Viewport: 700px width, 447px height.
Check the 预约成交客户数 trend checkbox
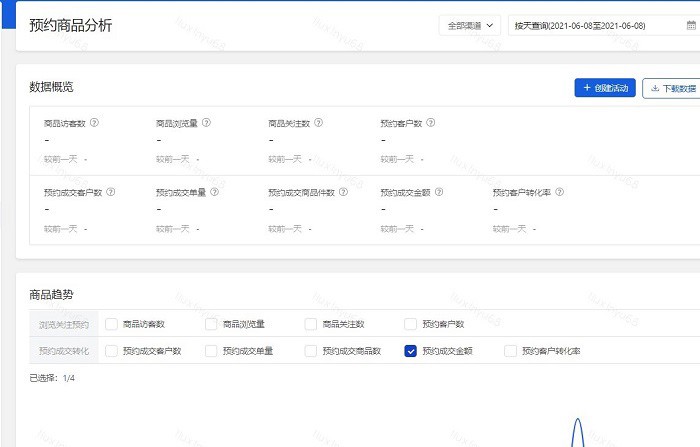pos(111,351)
